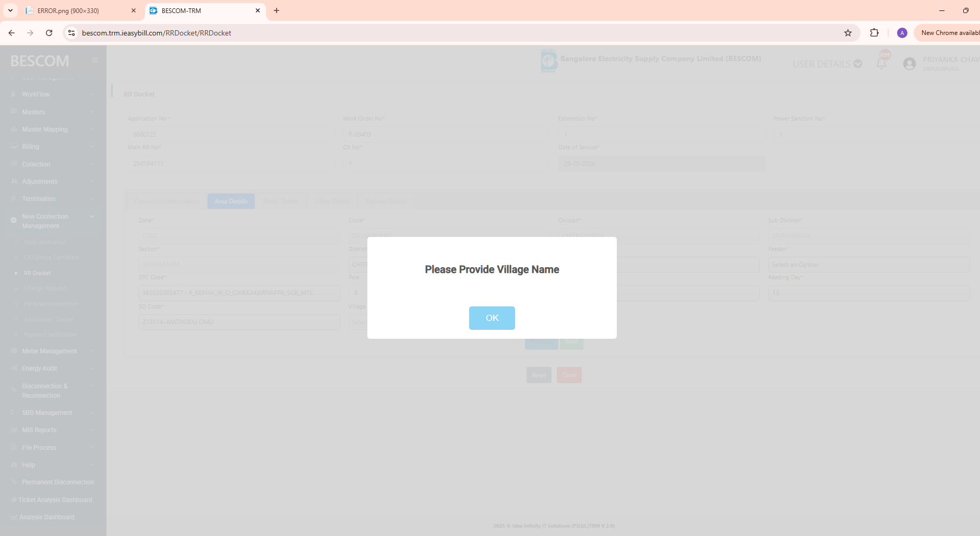Open Field Verification submenu item
The width and height of the screenshot is (980, 536).
pos(45,242)
